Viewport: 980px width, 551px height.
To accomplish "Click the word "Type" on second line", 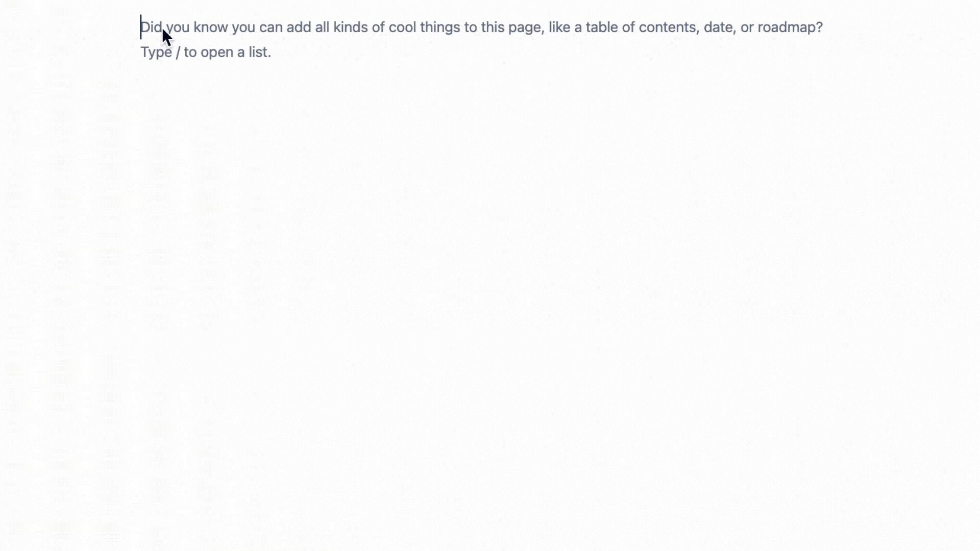I will [156, 52].
